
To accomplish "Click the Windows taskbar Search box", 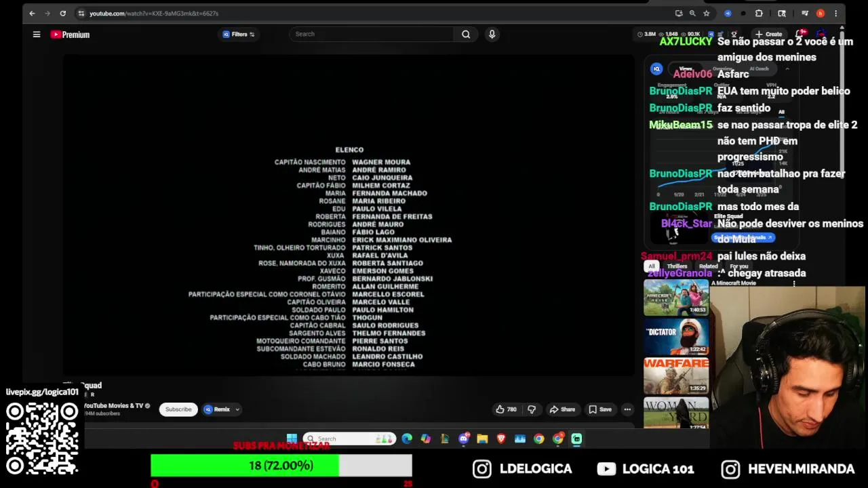I will (x=349, y=439).
